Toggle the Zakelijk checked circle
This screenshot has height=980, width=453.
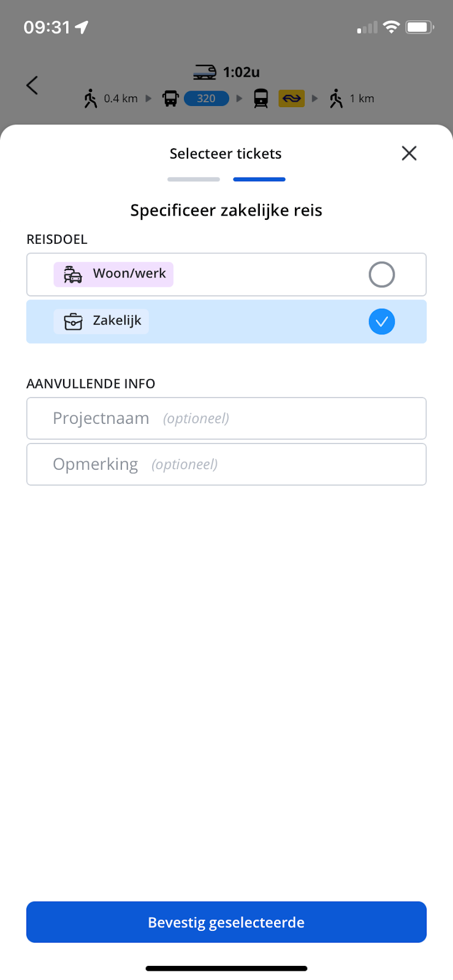coord(381,322)
